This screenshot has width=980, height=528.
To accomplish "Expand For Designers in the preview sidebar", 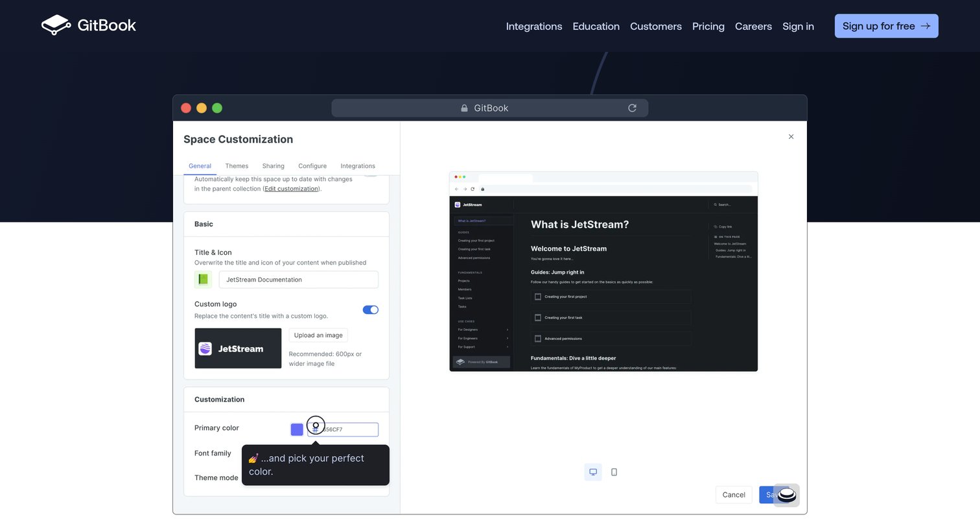I will (483, 330).
